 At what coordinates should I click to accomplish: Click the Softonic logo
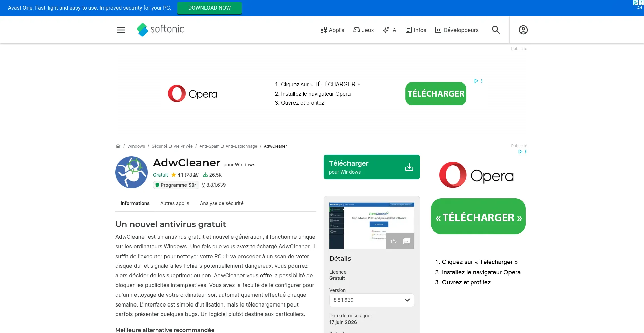tap(160, 30)
